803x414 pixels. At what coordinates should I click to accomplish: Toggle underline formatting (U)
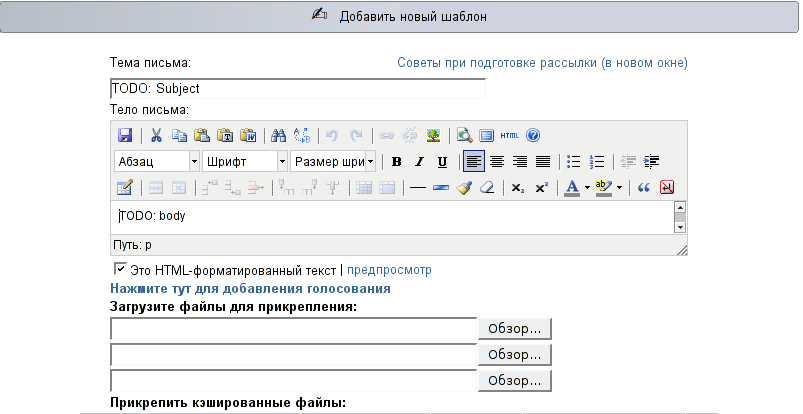(x=442, y=162)
